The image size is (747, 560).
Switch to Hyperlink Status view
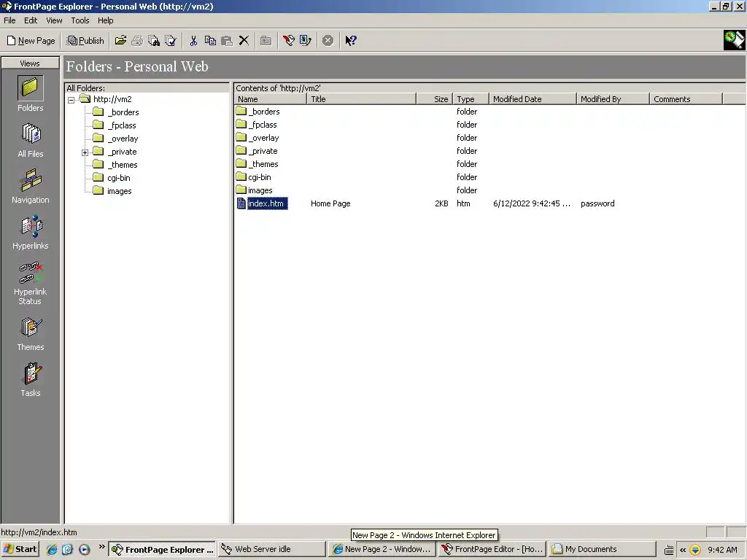coord(31,283)
